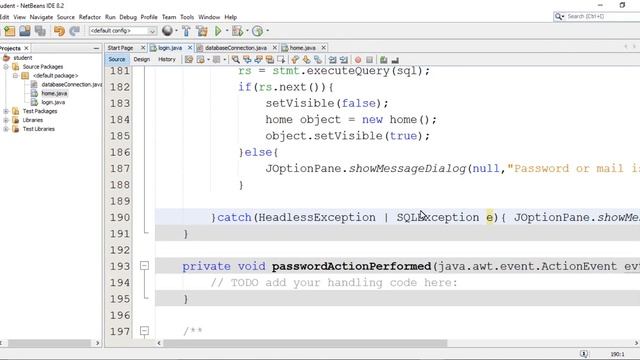Click the Comment lines icon

coord(384,60)
